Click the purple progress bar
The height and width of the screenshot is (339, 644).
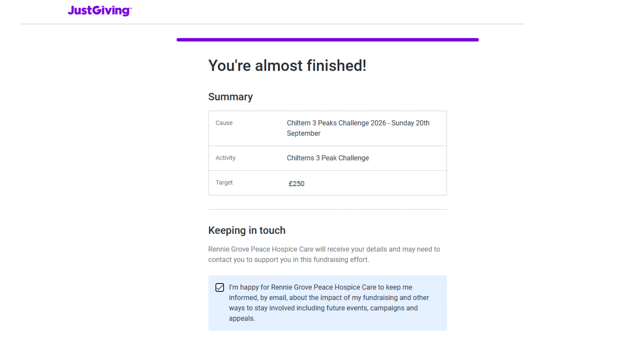tap(327, 40)
